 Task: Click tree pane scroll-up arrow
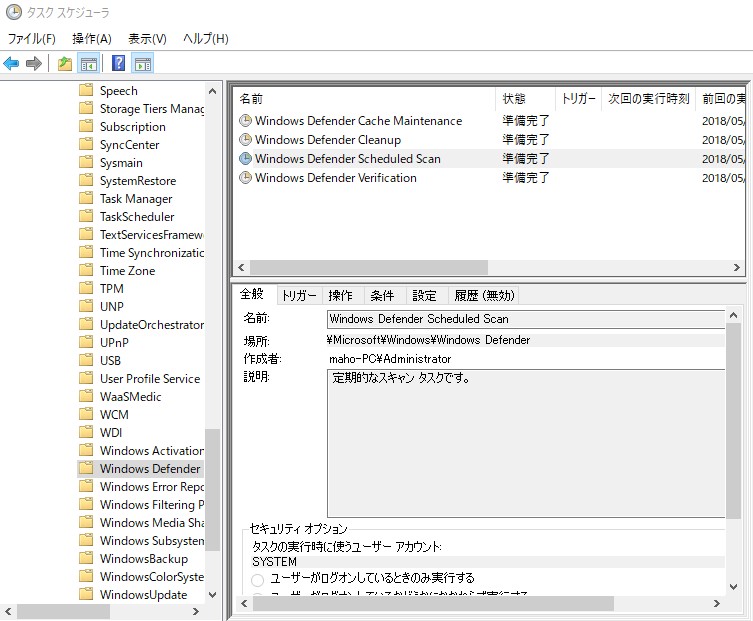click(212, 91)
